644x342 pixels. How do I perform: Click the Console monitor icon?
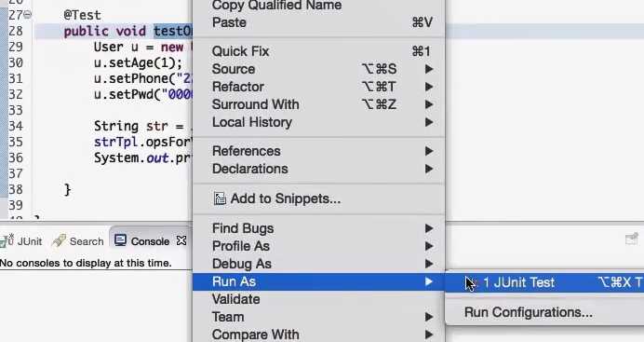pos(120,240)
